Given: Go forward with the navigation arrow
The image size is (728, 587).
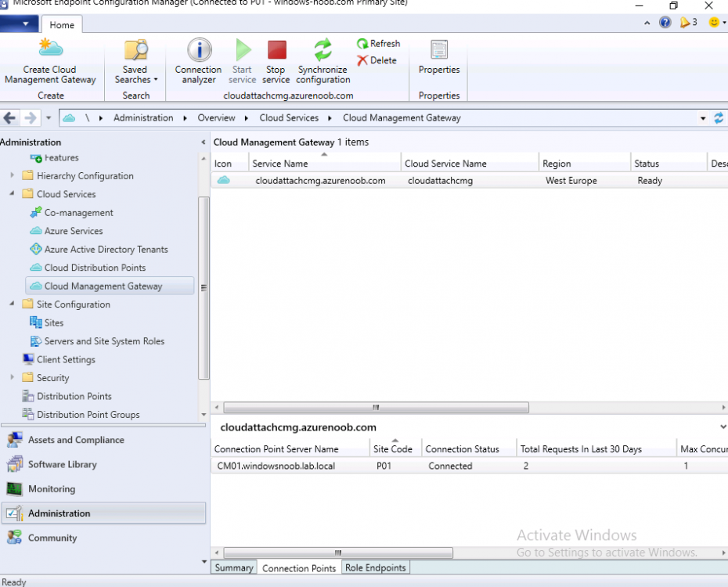Looking at the screenshot, I should pyautogui.click(x=31, y=118).
